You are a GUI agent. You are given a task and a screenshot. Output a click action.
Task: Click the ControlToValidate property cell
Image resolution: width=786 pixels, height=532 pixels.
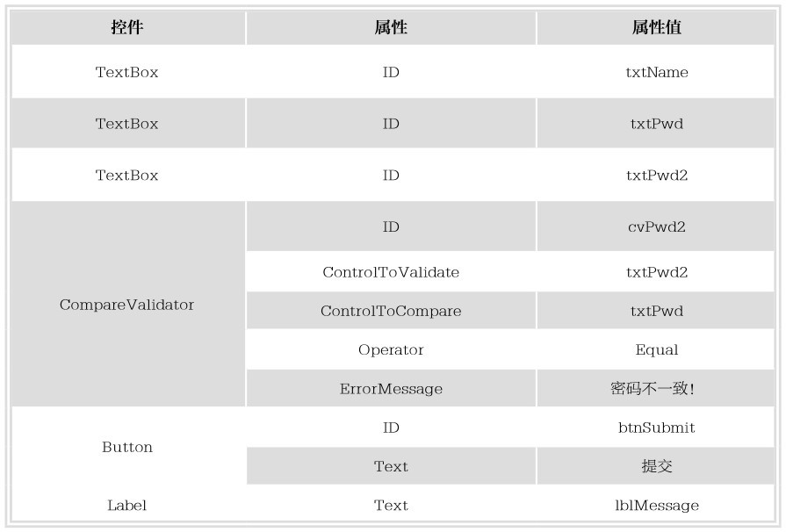(391, 272)
